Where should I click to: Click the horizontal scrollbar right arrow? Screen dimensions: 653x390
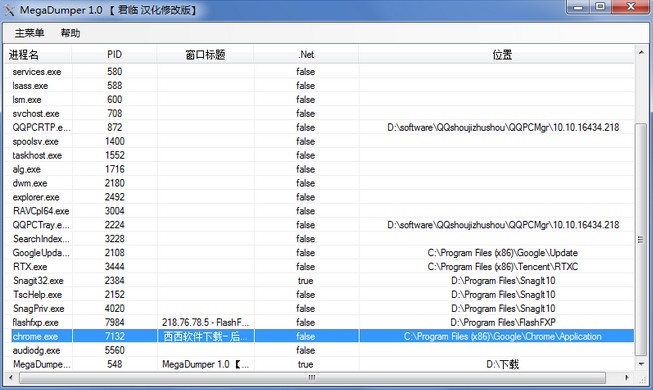point(627,378)
